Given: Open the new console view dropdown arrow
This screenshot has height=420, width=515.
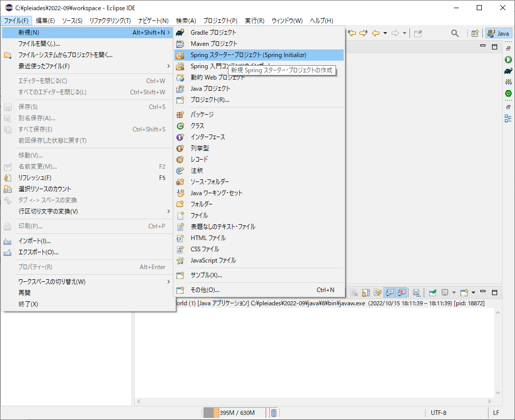Looking at the screenshot, I should (x=473, y=293).
